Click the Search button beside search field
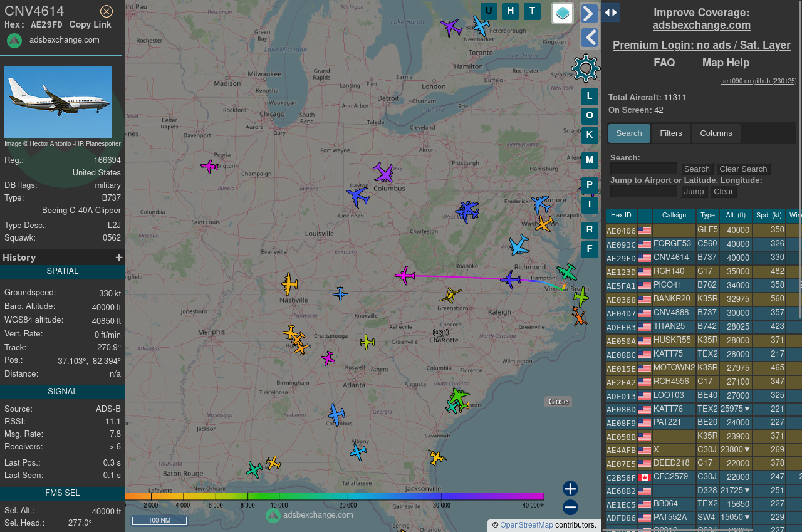 click(x=697, y=169)
